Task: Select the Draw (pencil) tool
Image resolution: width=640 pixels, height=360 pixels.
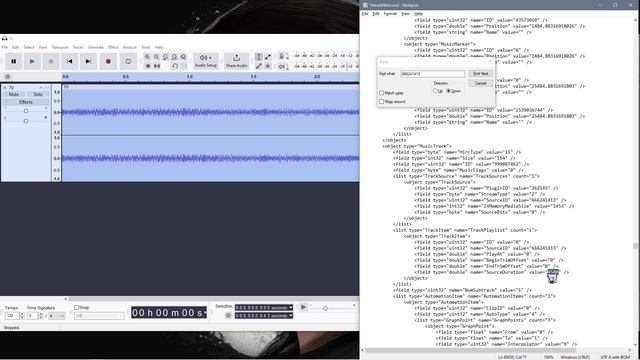Action: coord(259,66)
